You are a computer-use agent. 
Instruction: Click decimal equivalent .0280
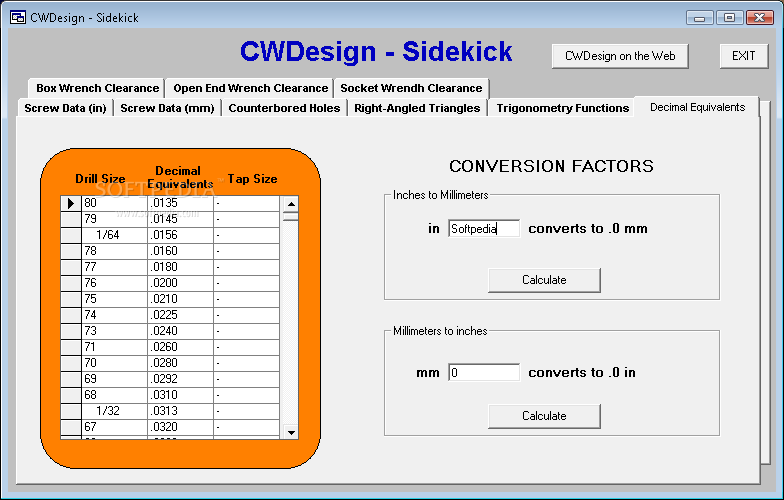tap(180, 363)
